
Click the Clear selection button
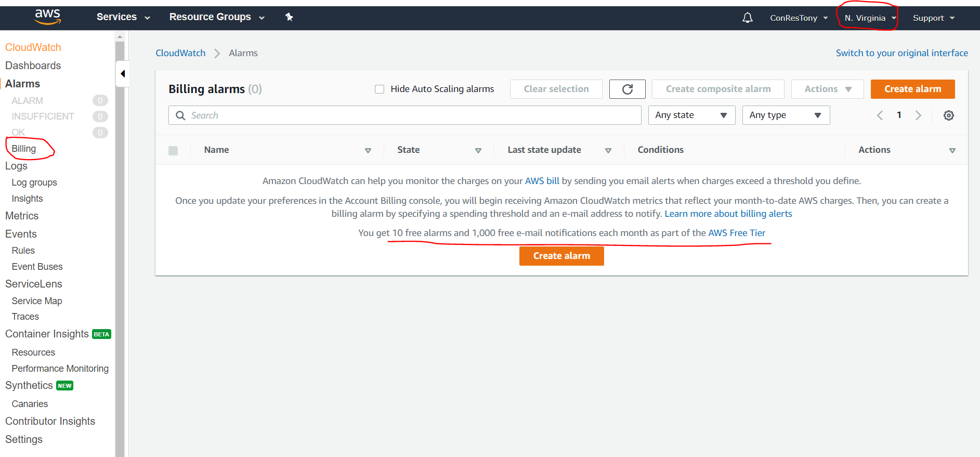point(556,89)
